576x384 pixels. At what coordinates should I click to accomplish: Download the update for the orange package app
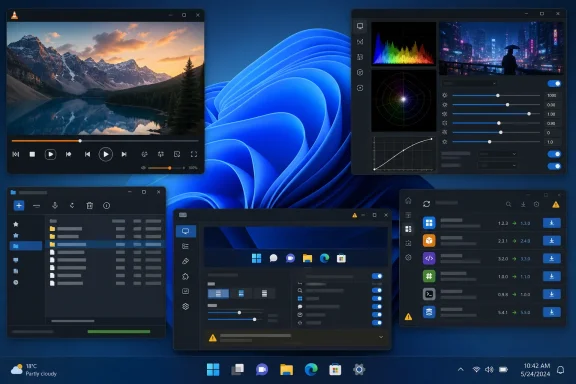pos(551,241)
